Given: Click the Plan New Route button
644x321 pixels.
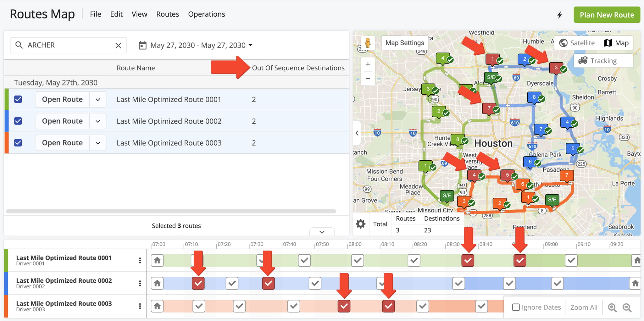Looking at the screenshot, I should (607, 15).
